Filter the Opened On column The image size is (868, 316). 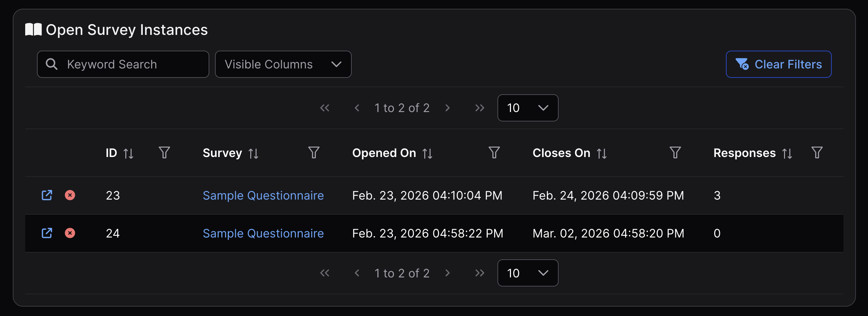[x=494, y=153]
